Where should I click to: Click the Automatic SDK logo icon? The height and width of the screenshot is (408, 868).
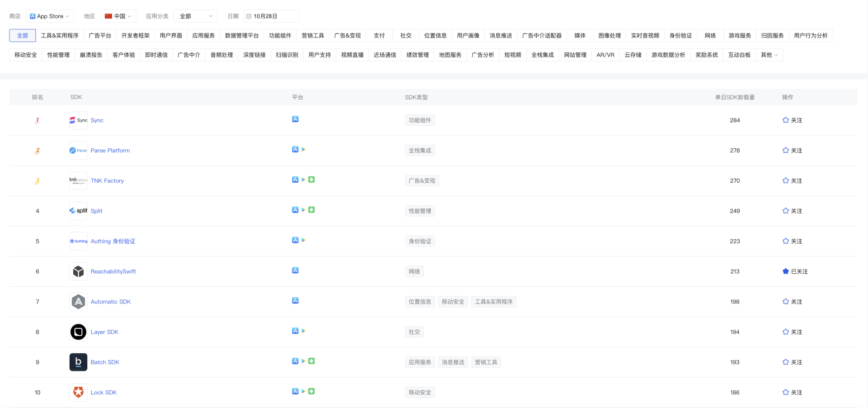[78, 302]
